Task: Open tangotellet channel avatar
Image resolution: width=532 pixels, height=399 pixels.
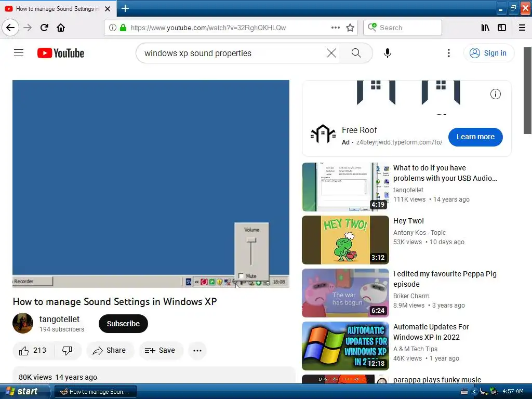Action: [23, 323]
